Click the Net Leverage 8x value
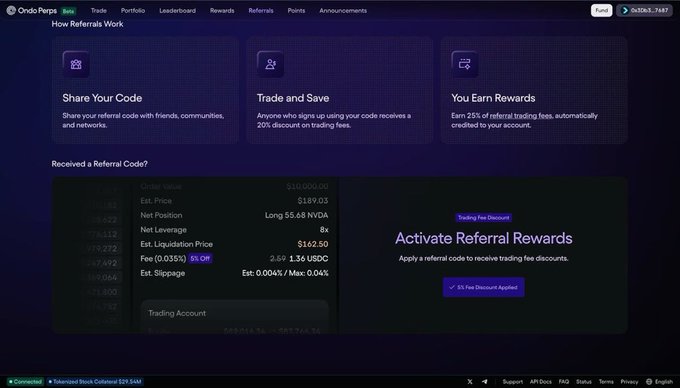The image size is (680, 388). (x=324, y=230)
